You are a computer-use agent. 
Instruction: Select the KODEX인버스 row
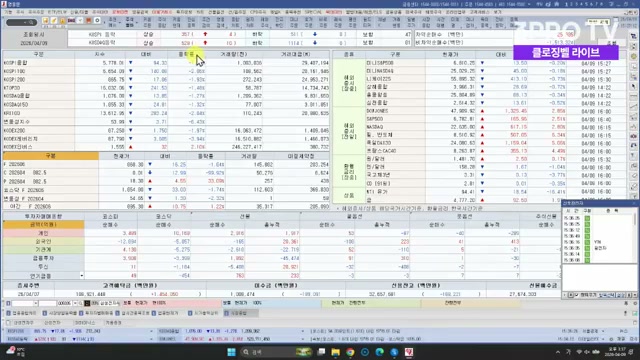(x=166, y=147)
